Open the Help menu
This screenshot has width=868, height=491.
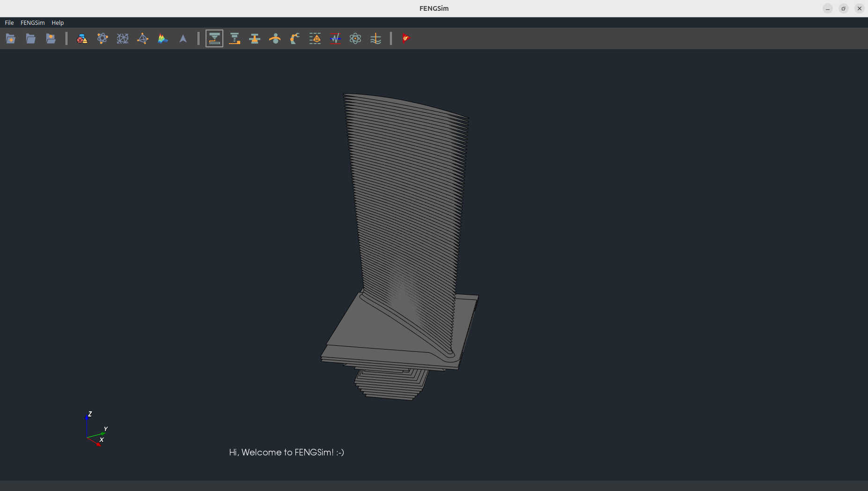coord(58,22)
